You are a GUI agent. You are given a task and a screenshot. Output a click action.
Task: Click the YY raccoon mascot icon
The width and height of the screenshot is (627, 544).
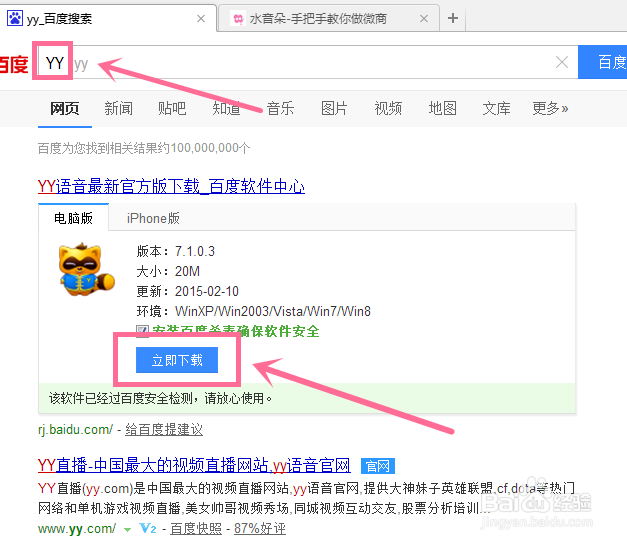(86, 270)
